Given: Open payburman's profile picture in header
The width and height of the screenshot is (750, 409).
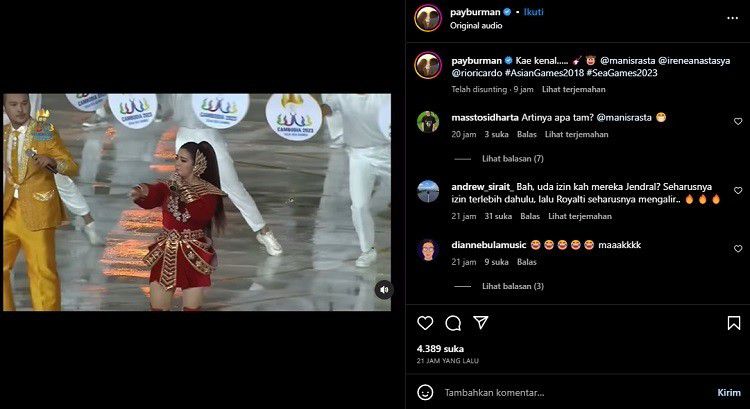Looking at the screenshot, I should pyautogui.click(x=428, y=18).
